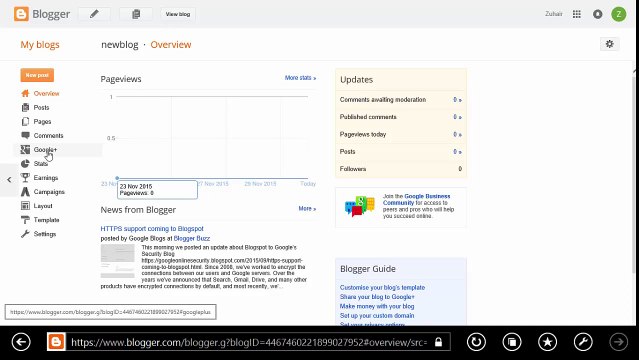Open Campaigns in the sidebar
Viewport: 639px width, 360px height.
(49, 192)
